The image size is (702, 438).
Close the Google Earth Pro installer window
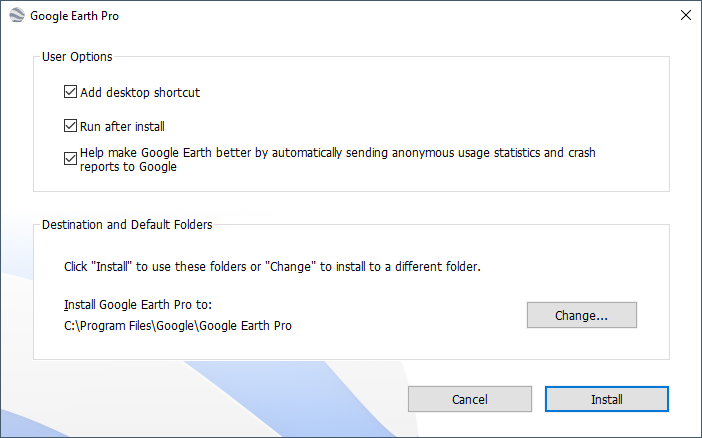coord(685,16)
